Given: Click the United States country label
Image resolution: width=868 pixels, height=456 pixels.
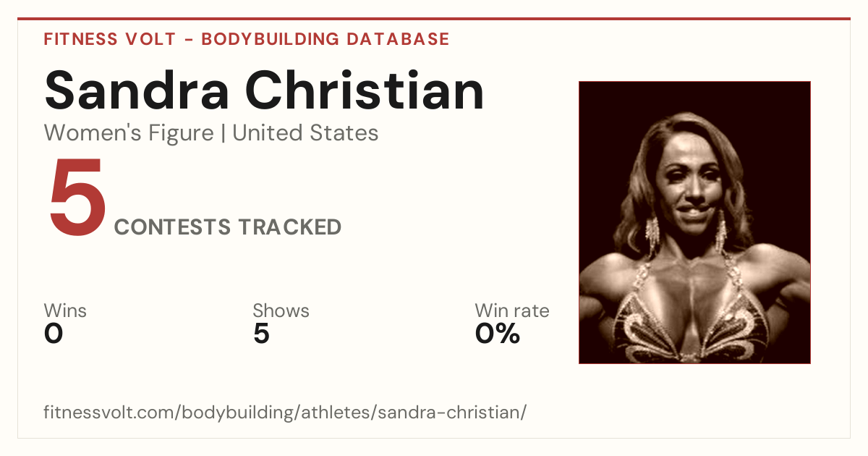Looking at the screenshot, I should [x=305, y=133].
